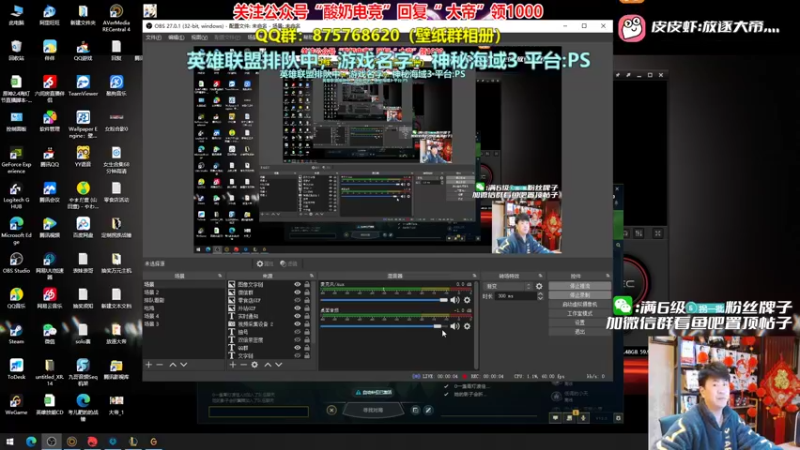Decrease transition duration with down arrow
This screenshot has height=450, width=800.
click(540, 298)
